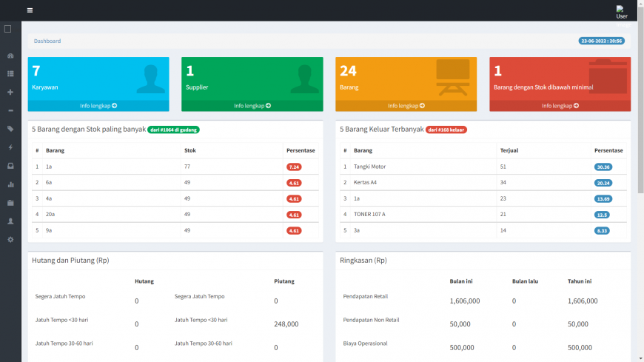Click the Stok column header

[190, 150]
